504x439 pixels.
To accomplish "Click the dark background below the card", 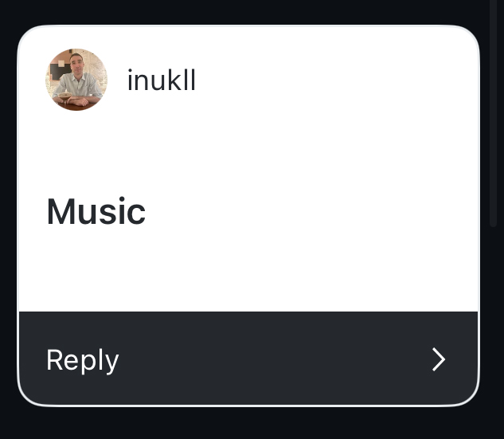I will coord(248,424).
